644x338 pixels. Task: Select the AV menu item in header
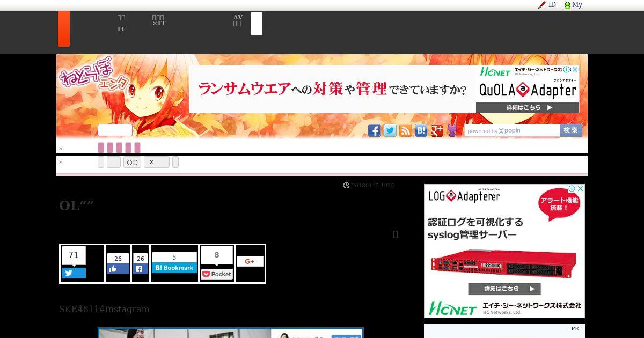pyautogui.click(x=238, y=18)
